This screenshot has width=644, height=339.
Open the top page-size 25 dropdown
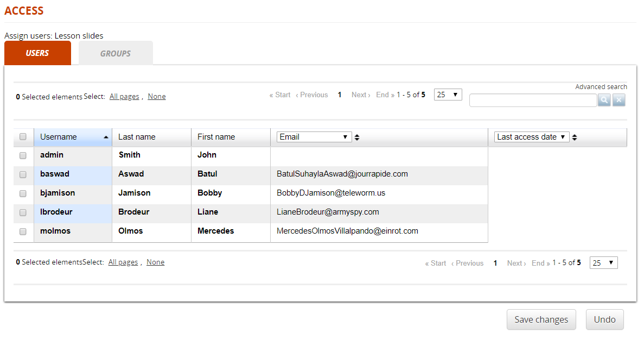pyautogui.click(x=448, y=95)
